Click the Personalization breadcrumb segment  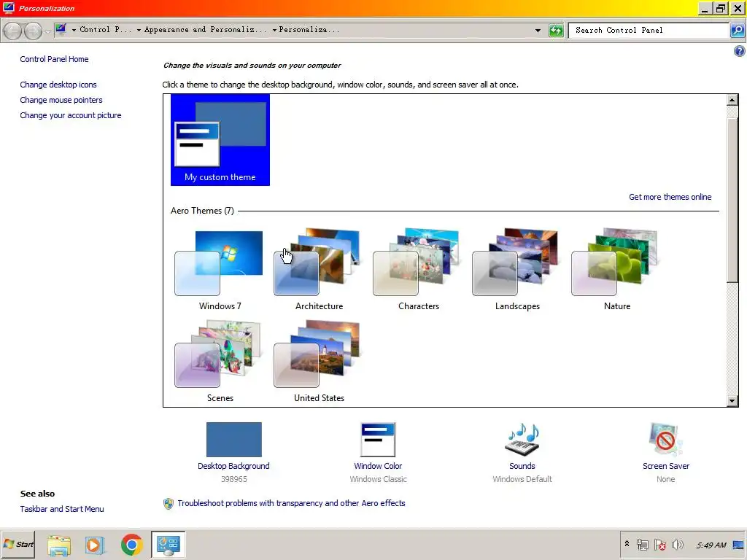(x=309, y=29)
